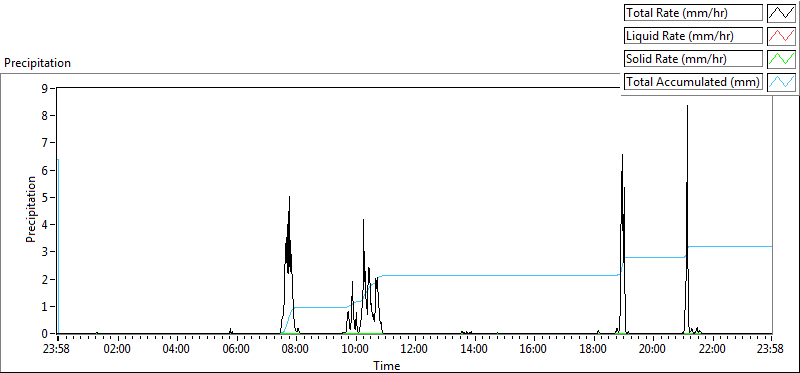
Task: Select the Solid Rate (mm/hr) legend label
Action: click(x=693, y=59)
